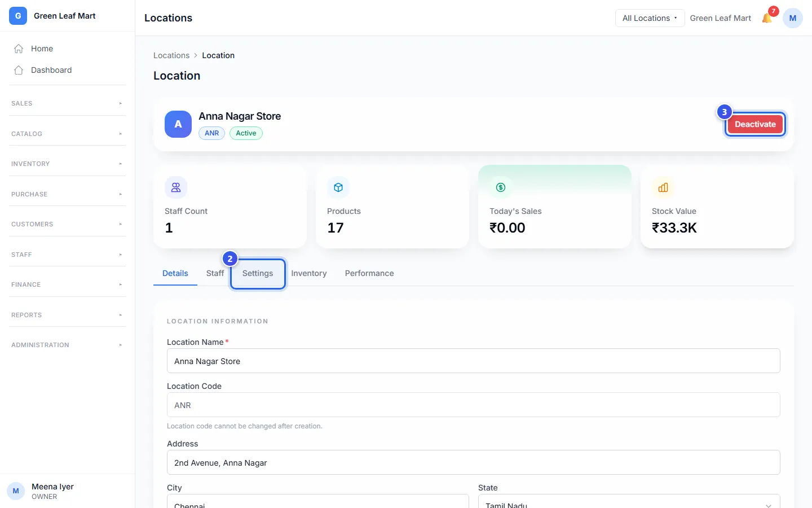Click the Address input field

click(474, 462)
